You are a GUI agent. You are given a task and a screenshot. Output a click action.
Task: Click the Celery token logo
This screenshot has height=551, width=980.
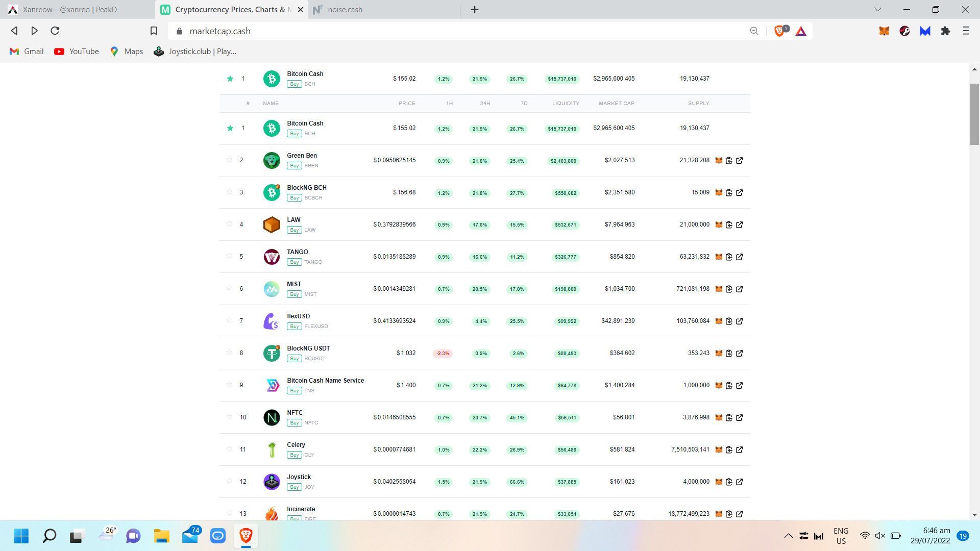coord(272,449)
